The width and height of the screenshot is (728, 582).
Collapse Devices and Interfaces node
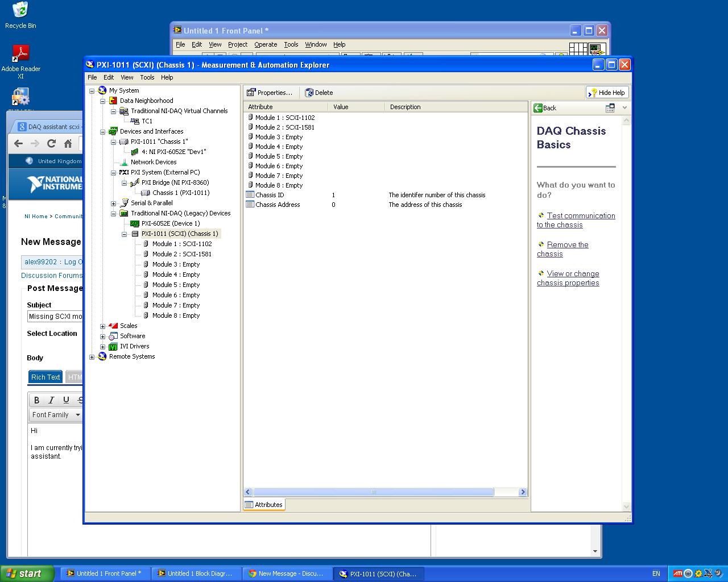pyautogui.click(x=102, y=131)
